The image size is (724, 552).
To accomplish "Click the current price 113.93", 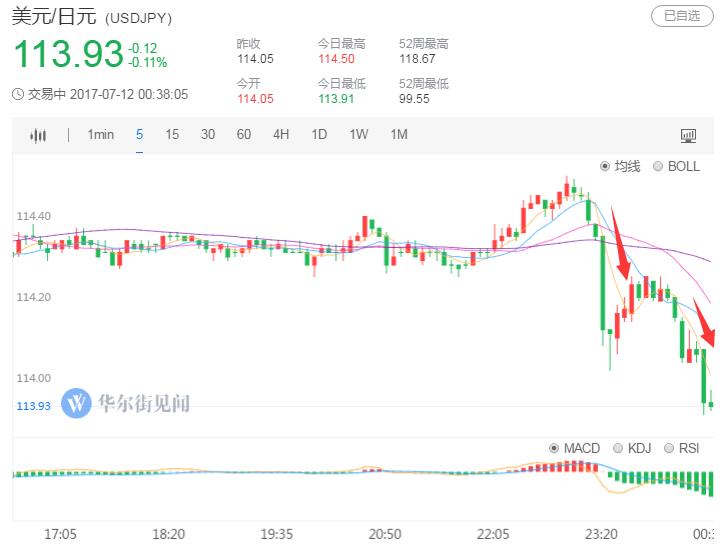I will [69, 54].
